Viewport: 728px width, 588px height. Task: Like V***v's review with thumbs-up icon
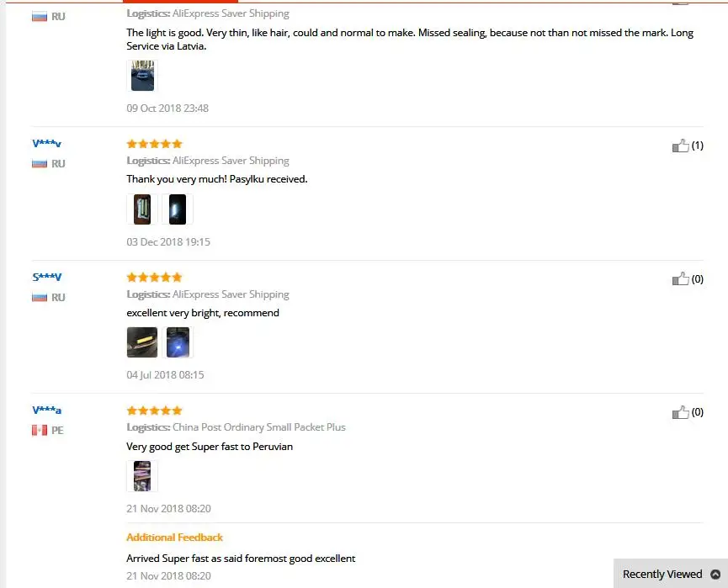click(680, 146)
